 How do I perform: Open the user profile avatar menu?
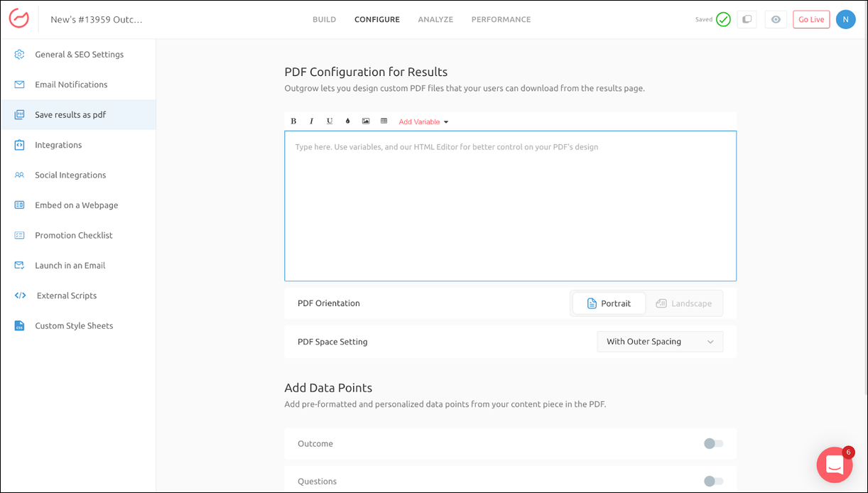coord(845,19)
